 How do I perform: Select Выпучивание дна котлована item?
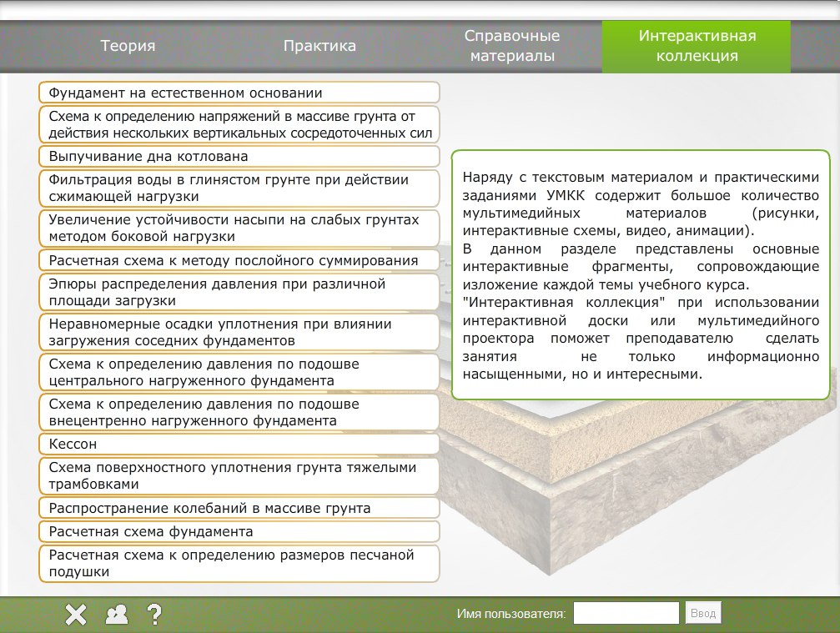coord(239,156)
